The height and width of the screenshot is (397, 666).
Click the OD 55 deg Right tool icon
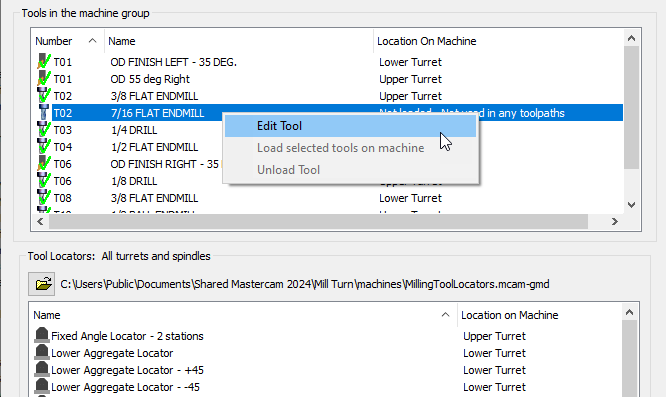click(x=43, y=79)
